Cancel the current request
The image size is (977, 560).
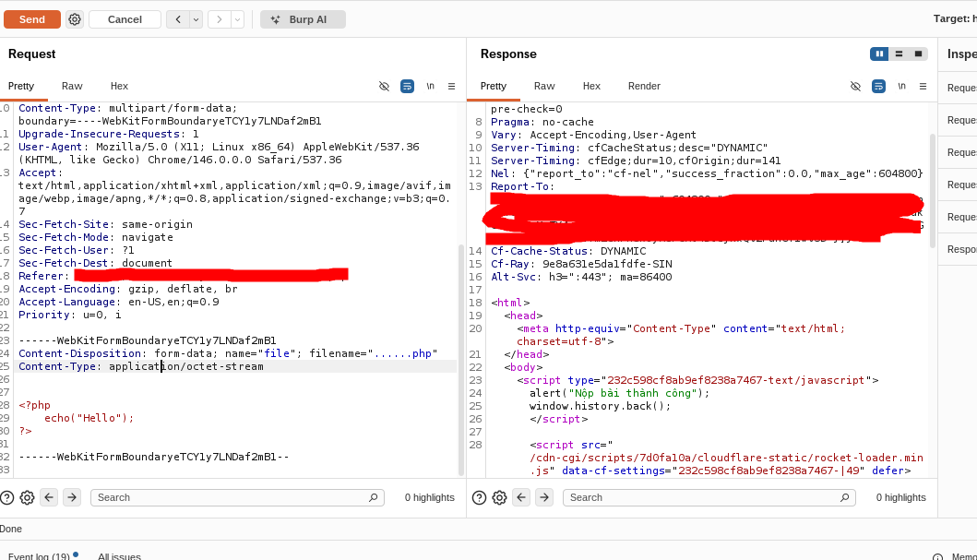point(125,19)
